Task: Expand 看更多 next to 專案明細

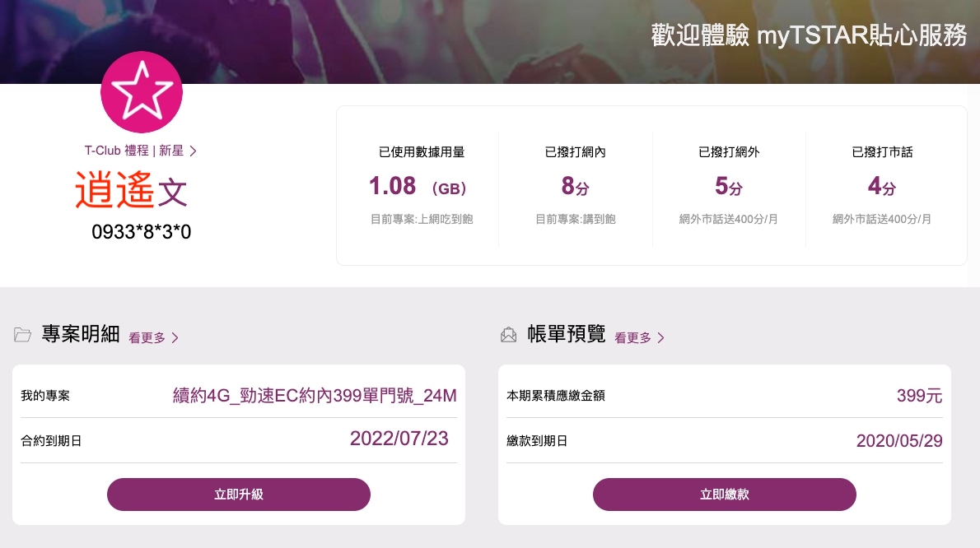Action: 153,337
